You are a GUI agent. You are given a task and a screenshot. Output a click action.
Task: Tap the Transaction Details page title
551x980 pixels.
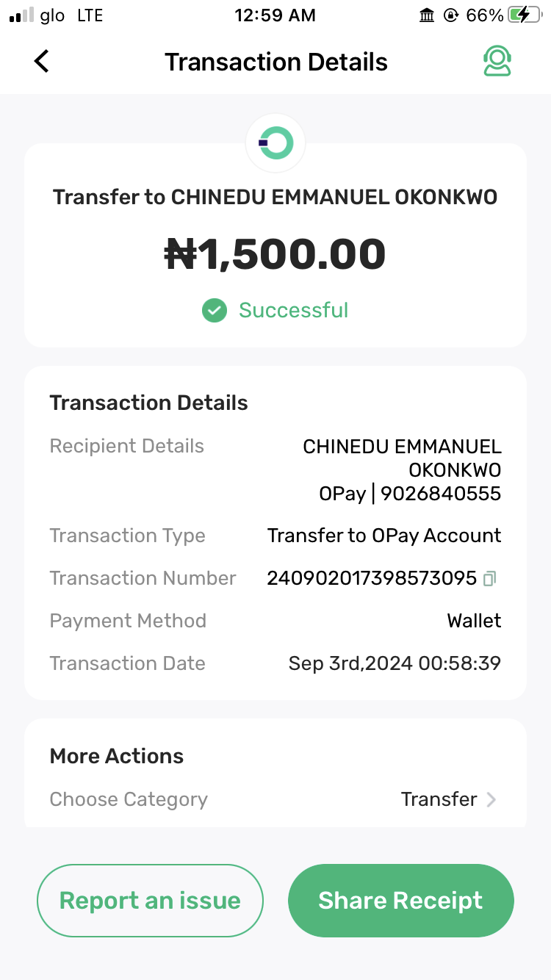[275, 62]
